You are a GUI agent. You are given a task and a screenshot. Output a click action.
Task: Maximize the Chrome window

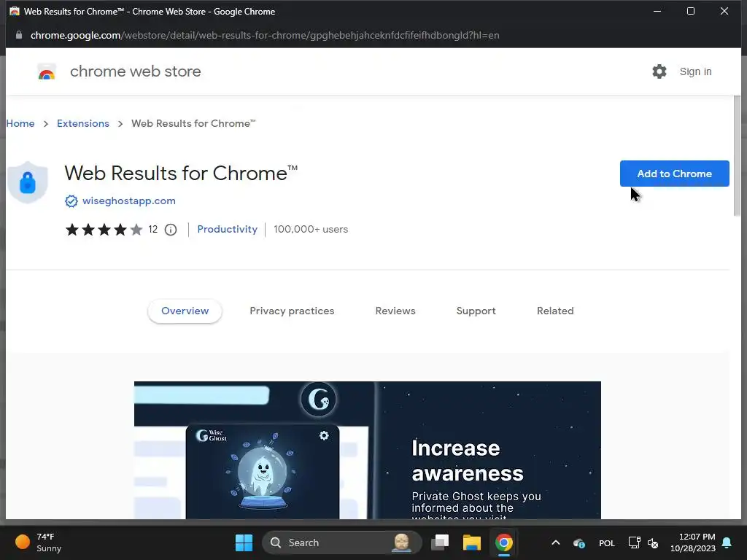click(x=690, y=11)
